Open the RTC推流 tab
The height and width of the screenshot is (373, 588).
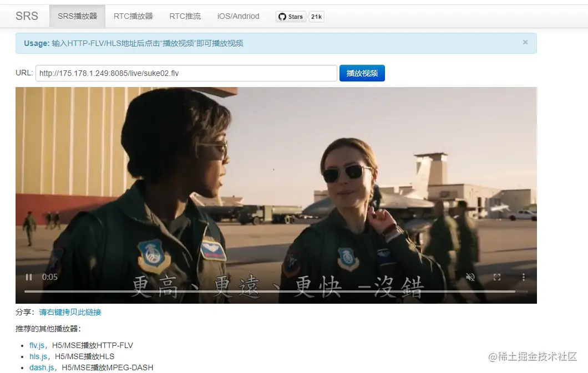click(x=185, y=16)
